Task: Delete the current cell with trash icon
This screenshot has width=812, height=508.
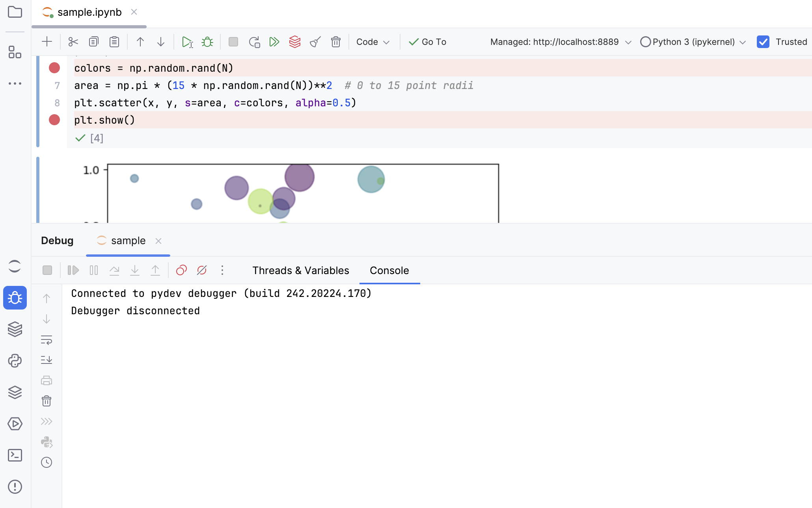Action: click(x=335, y=42)
